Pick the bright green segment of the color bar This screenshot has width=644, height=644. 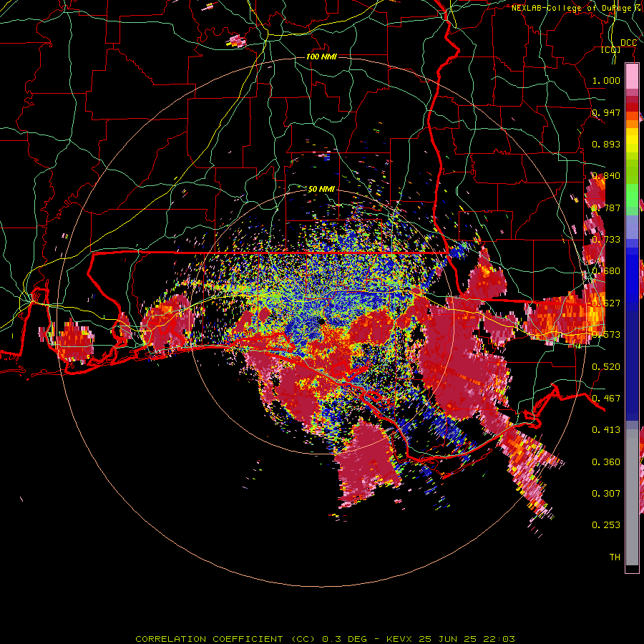point(632,195)
